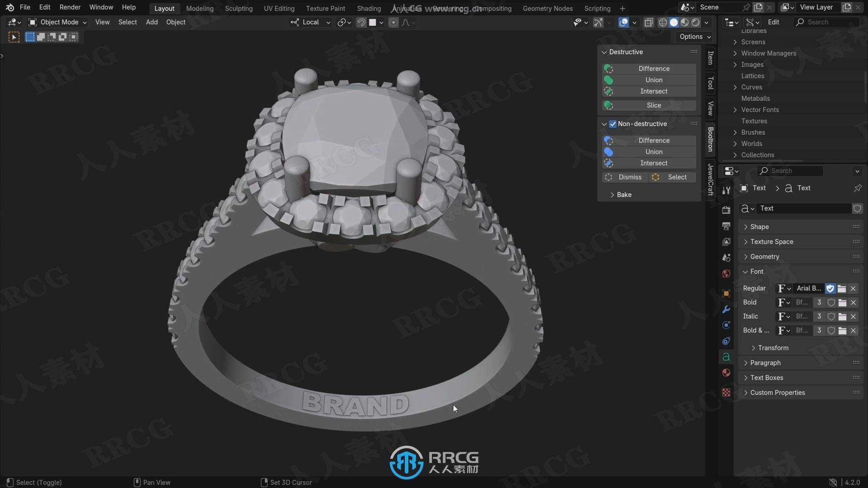The width and height of the screenshot is (868, 488).
Task: Open folder icon for the Regular font
Action: pyautogui.click(x=842, y=288)
